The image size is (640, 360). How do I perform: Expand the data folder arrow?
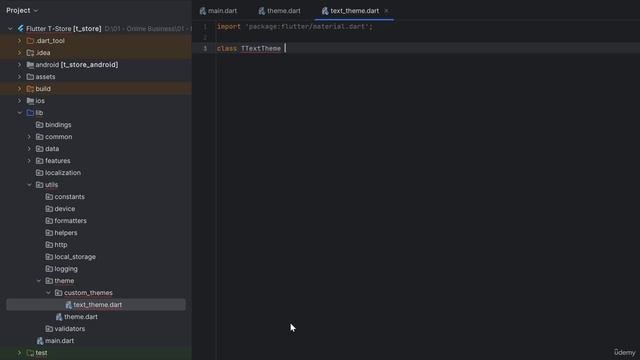(x=29, y=149)
